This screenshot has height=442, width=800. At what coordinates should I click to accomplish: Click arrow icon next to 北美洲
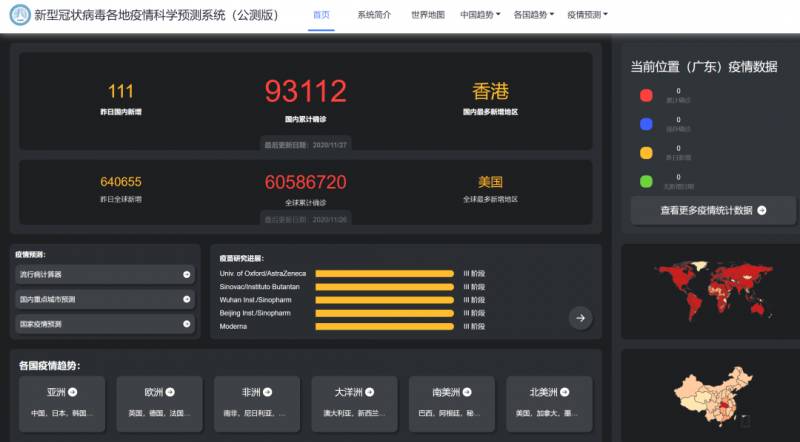[565, 392]
